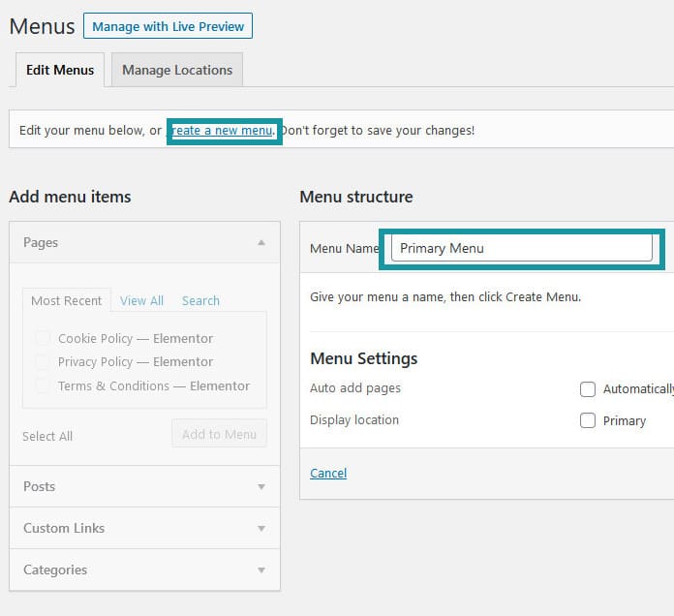Expand the Posts section
Screen dimensions: 674x616
coord(261,486)
